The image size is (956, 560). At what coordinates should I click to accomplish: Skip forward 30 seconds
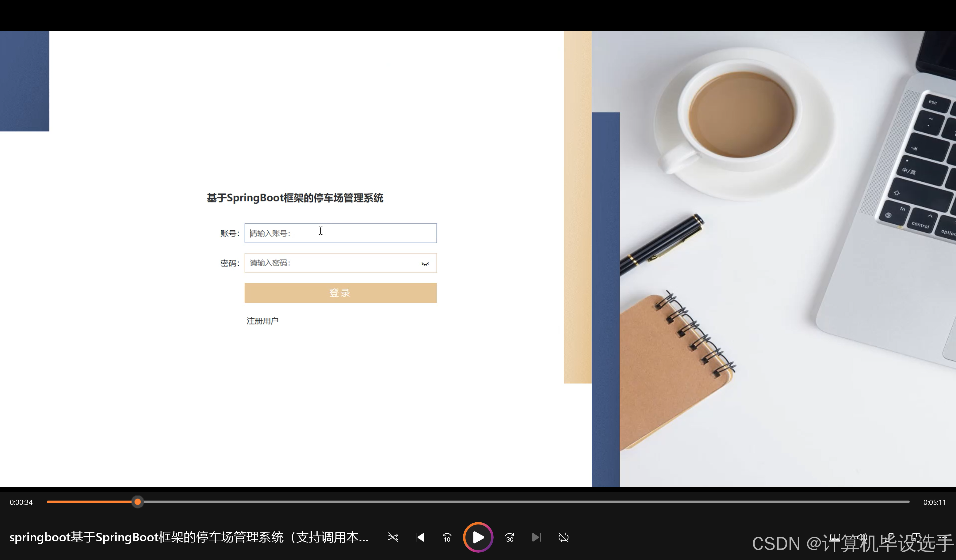(509, 537)
